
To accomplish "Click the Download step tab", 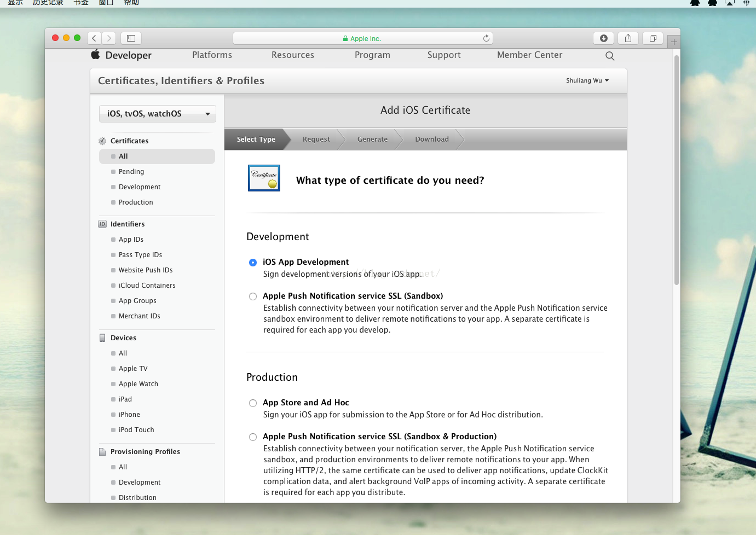I will coord(432,139).
